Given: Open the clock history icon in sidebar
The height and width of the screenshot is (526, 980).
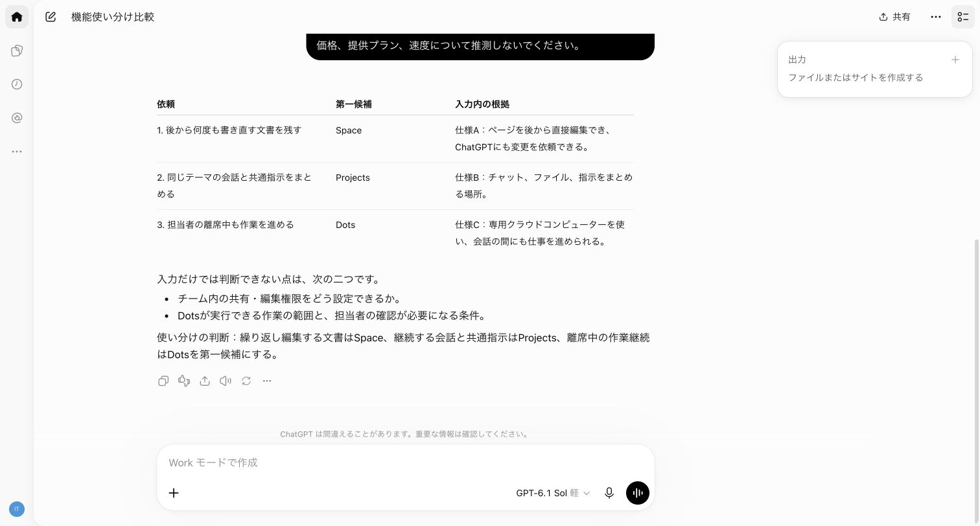Looking at the screenshot, I should [x=17, y=84].
